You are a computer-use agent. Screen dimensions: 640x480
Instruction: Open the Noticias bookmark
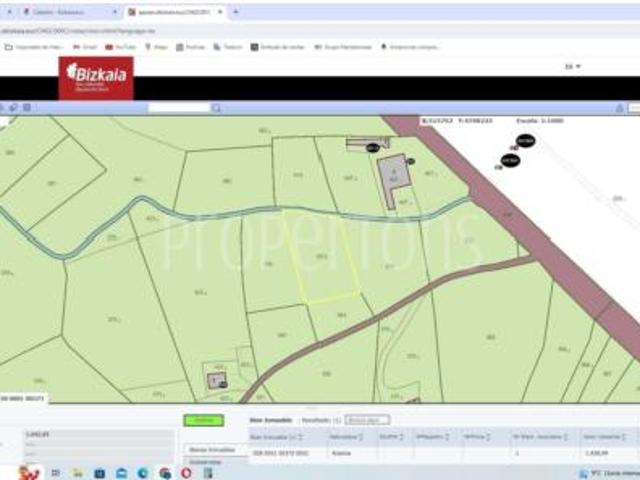[191, 47]
